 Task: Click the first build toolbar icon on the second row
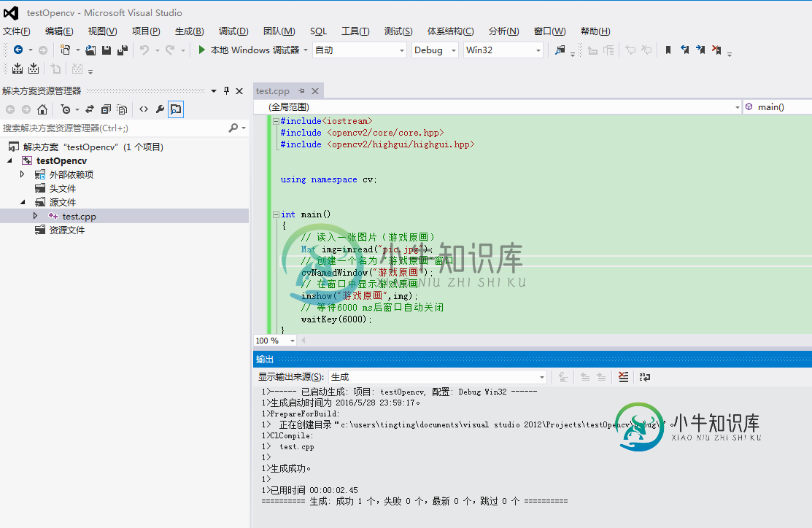[x=18, y=69]
